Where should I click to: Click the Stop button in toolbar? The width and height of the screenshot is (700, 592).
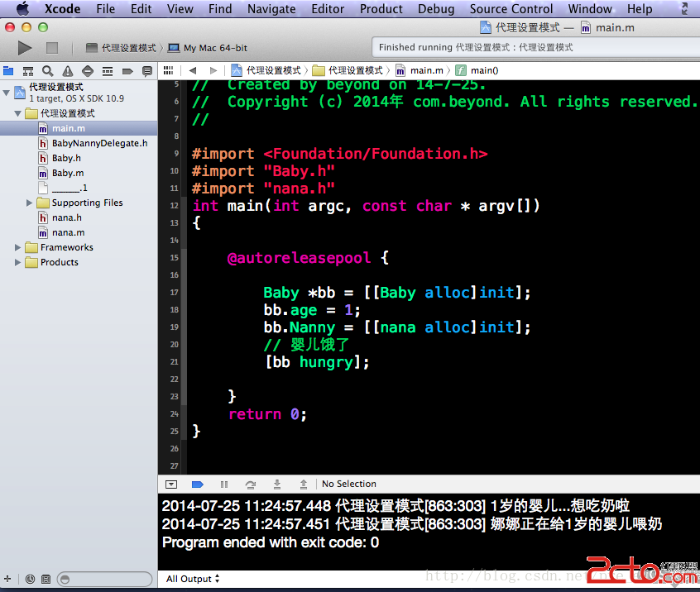click(51, 48)
